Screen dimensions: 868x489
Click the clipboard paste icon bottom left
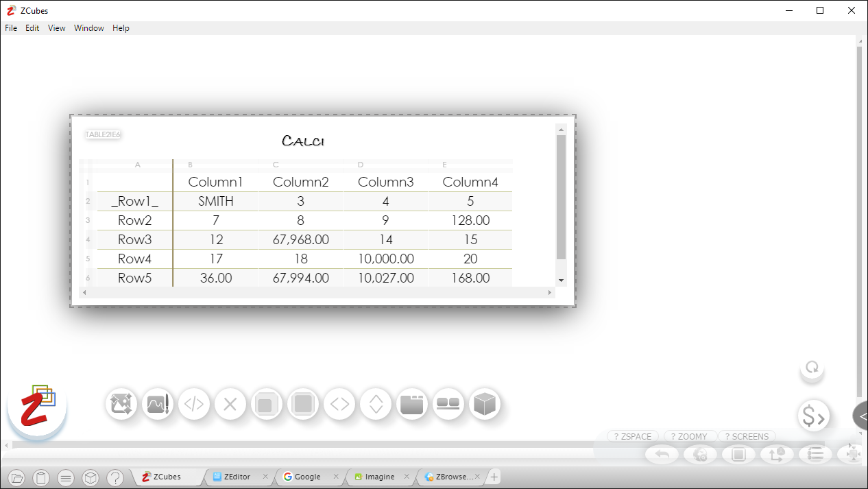[41, 477]
